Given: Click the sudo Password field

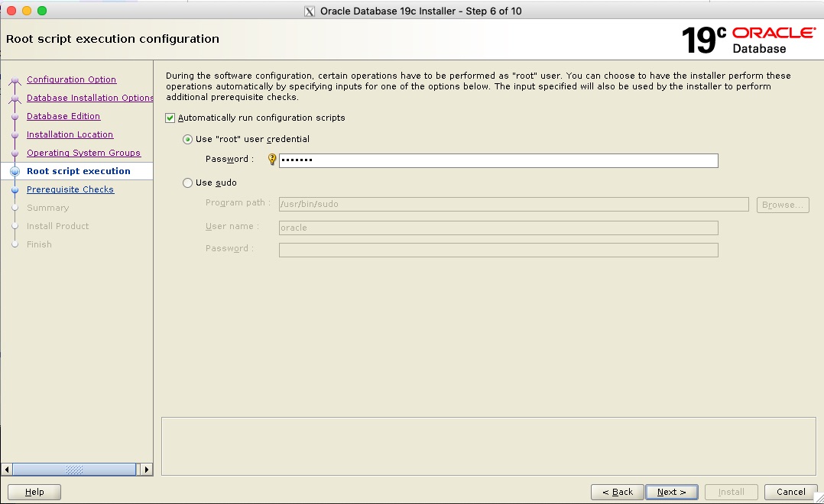Looking at the screenshot, I should (x=498, y=250).
